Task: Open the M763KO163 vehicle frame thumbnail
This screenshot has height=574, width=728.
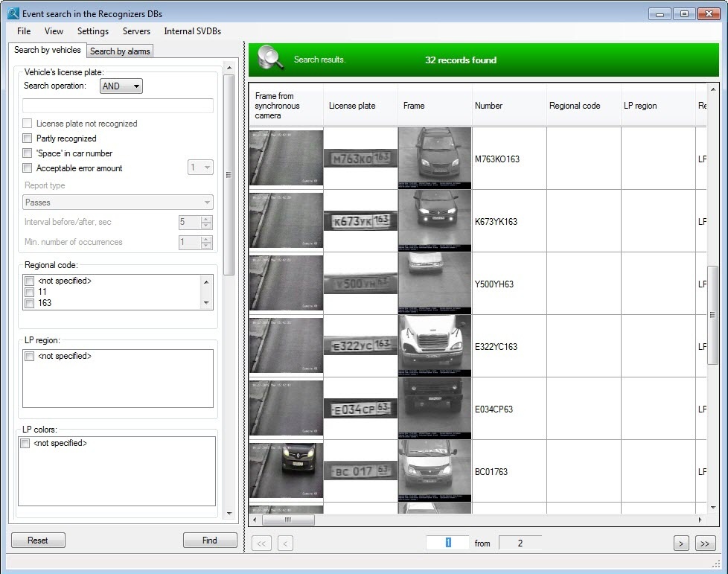Action: 435,158
